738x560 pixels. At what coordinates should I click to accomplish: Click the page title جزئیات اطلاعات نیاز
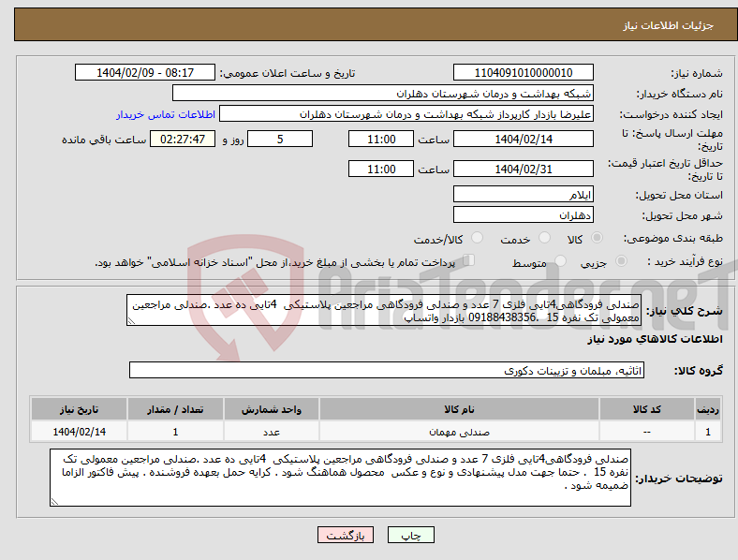(669, 25)
